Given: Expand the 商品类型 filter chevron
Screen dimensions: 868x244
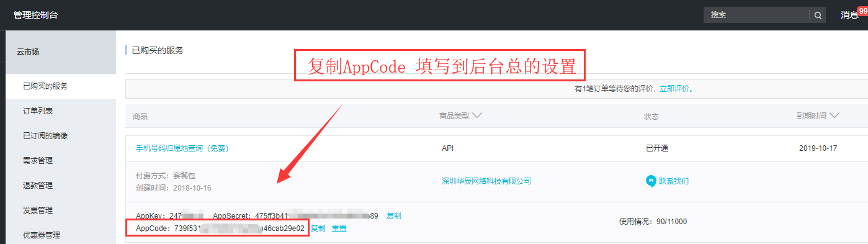Looking at the screenshot, I should coord(477,116).
